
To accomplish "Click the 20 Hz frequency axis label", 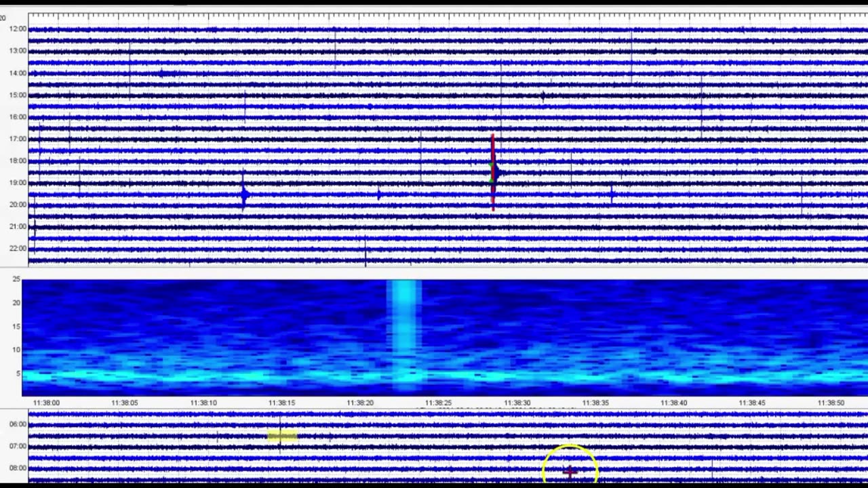I will pos(16,303).
